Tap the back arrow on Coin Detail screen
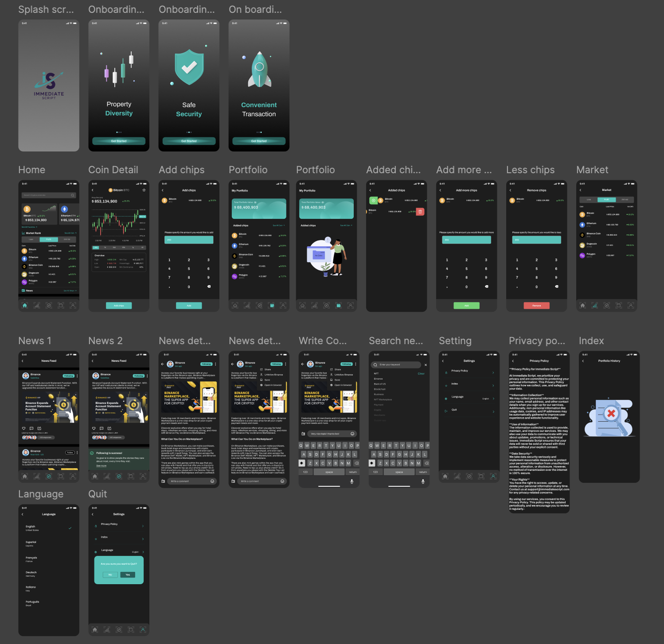Screen dimensions: 664x644 pos(93,190)
